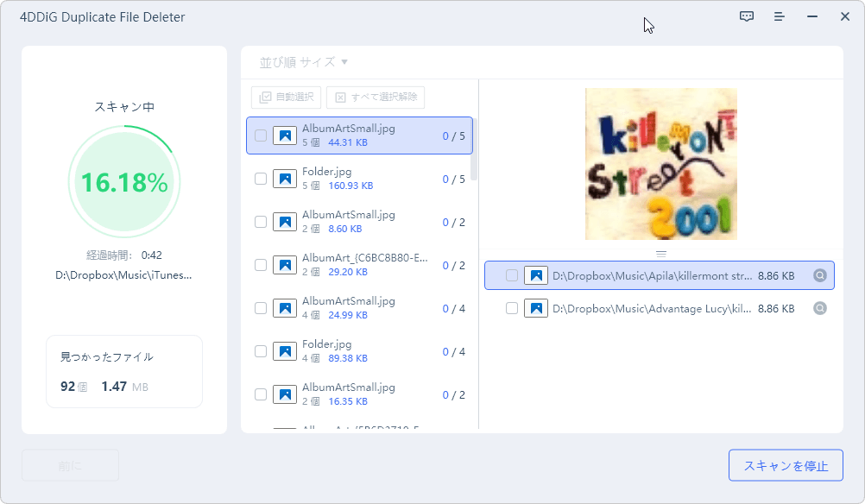Click image icon of AlbumArtSmall.jpg 24.99 KB
Screen dimensions: 865x504
285,308
